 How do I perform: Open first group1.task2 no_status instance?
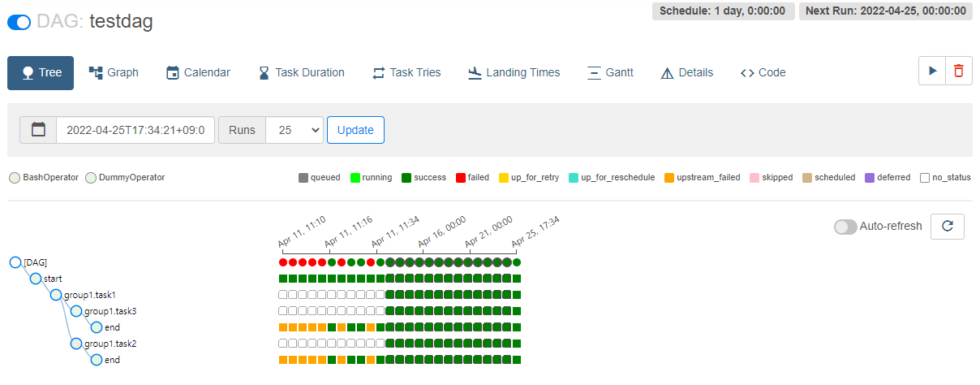(283, 344)
